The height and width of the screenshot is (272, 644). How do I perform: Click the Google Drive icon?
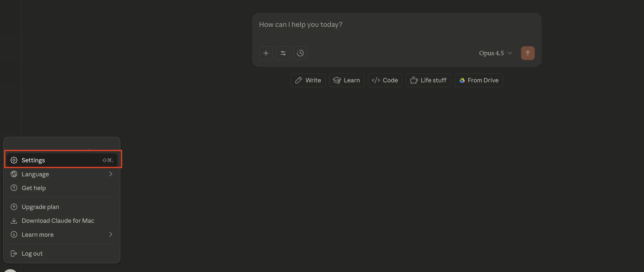[x=462, y=80]
